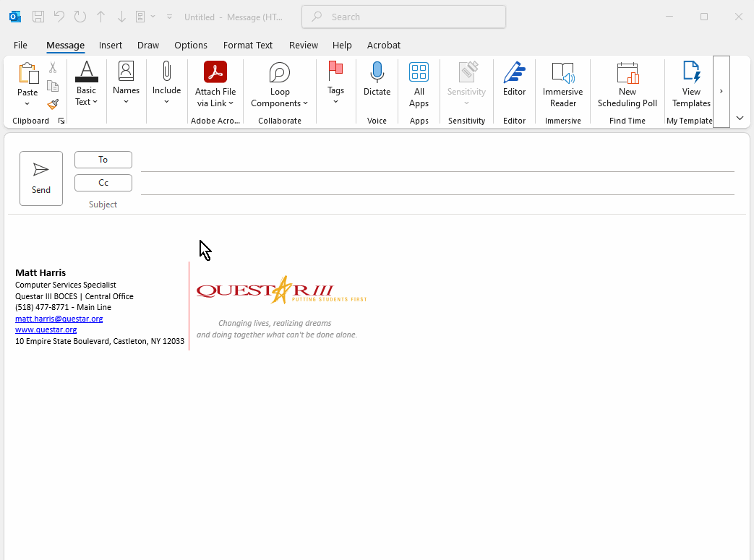Screen dimensions: 754x560
Task: Open the Include attachment dropdown
Action: 166,101
